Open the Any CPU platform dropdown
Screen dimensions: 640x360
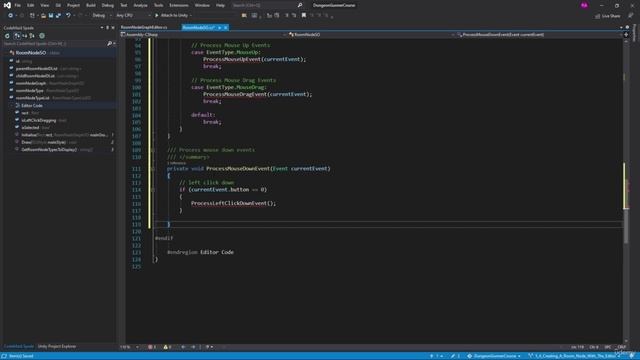pos(133,16)
